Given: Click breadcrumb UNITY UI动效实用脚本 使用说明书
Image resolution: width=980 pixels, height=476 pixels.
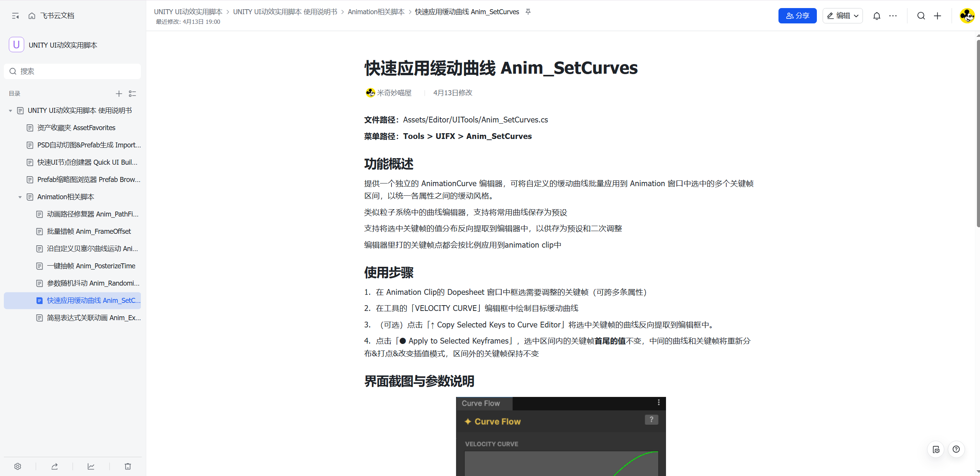Looking at the screenshot, I should (285, 12).
